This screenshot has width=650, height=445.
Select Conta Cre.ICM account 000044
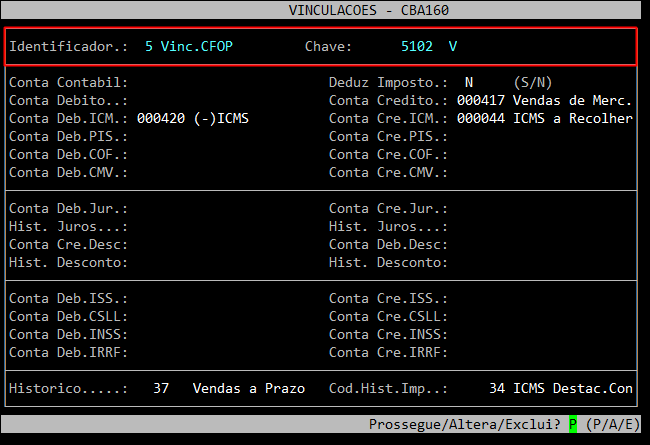point(480,118)
